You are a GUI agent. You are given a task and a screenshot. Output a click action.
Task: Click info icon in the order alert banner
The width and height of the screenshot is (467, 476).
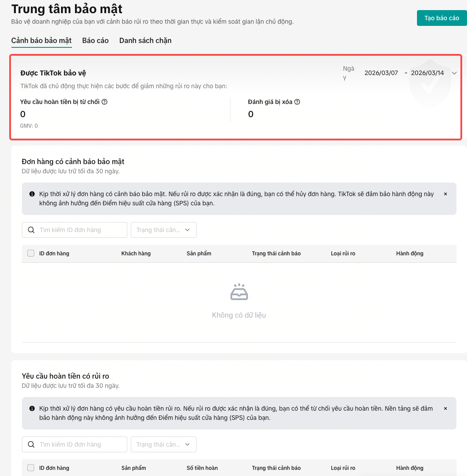32,194
